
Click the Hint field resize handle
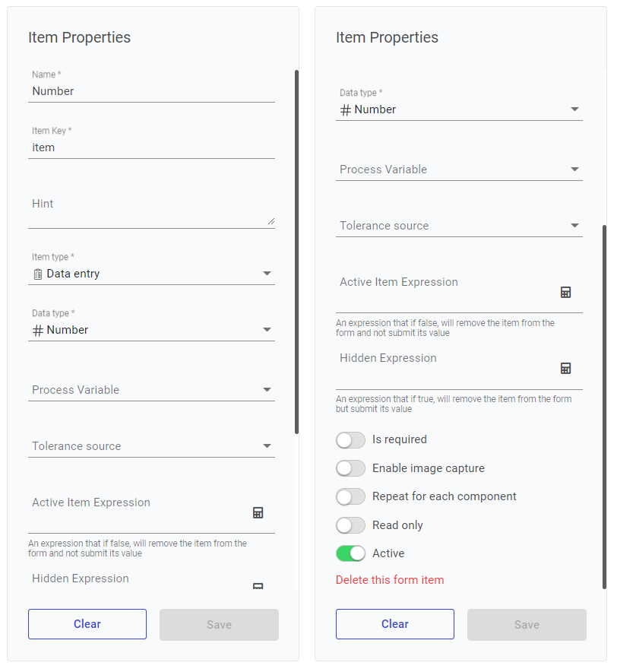point(270,220)
